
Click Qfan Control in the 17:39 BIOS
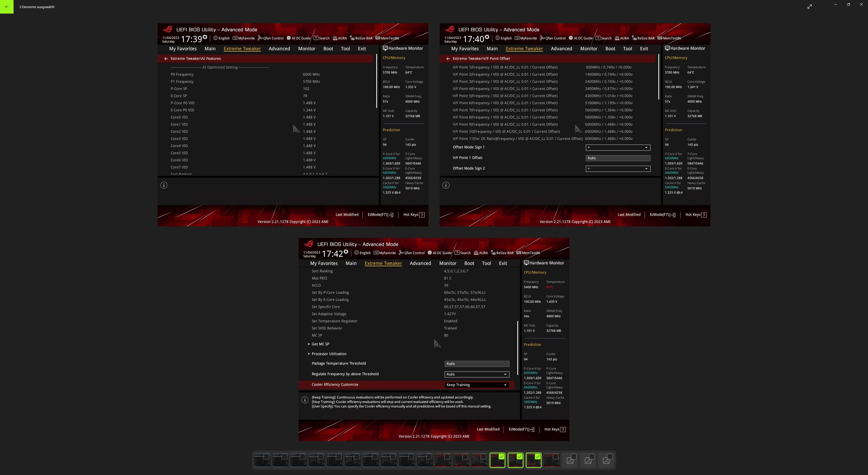[271, 38]
